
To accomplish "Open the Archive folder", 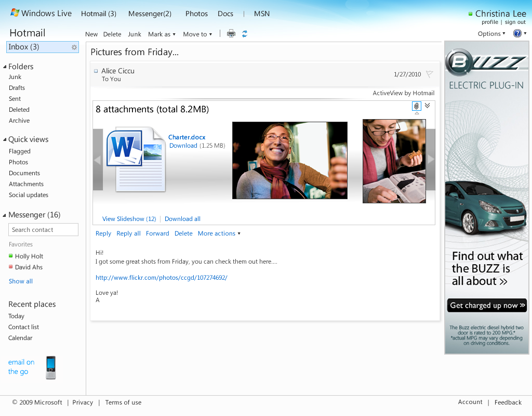I will (x=19, y=121).
